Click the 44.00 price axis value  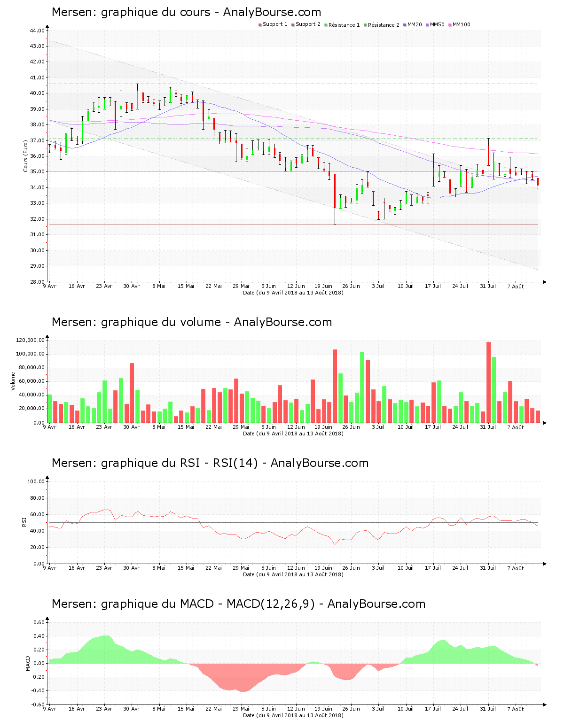pos(37,31)
